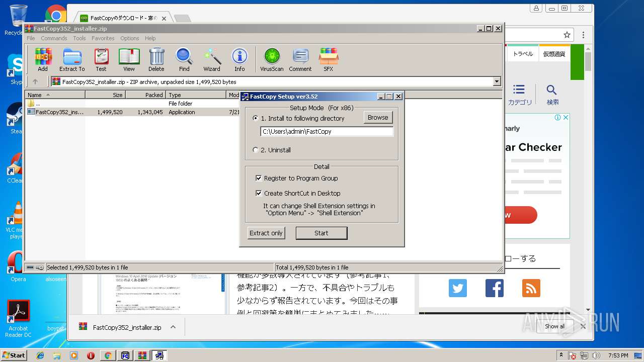Click the Add toolbar icon in WinRAR
This screenshot has width=644, height=362.
43,60
